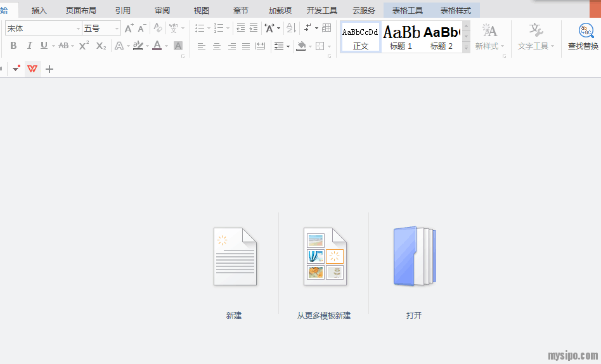
Task: Expand the 五号 font size dropdown
Action: click(117, 29)
